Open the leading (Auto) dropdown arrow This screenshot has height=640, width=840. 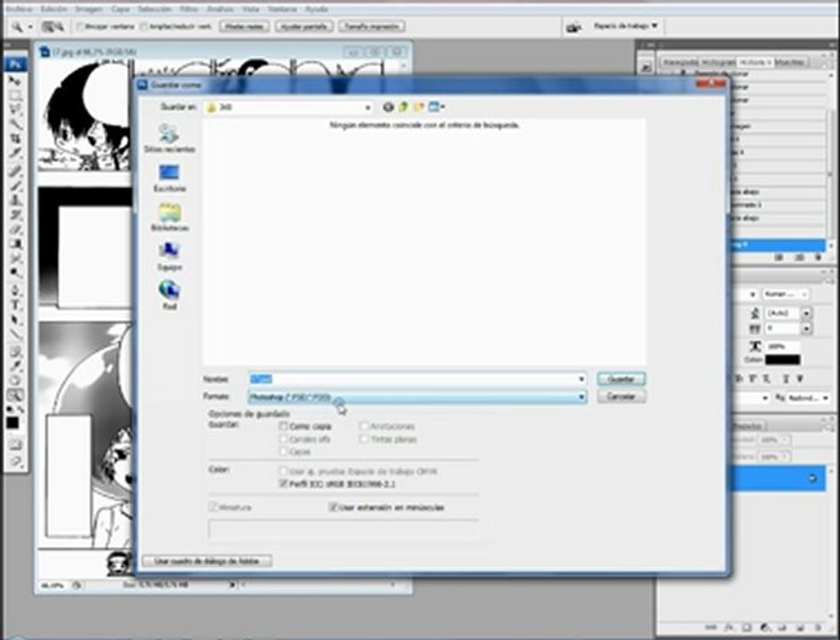pyautogui.click(x=806, y=313)
